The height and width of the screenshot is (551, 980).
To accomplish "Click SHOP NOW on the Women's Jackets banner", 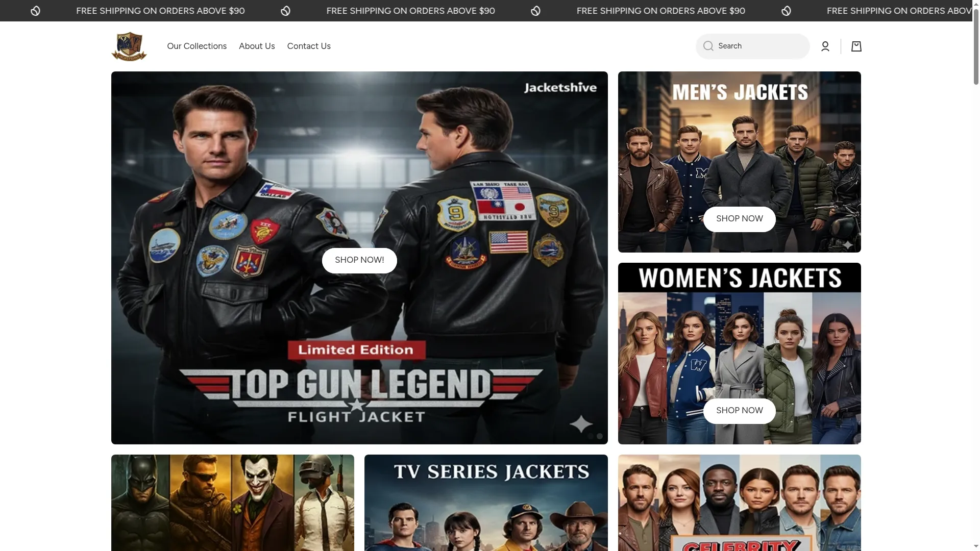I will click(739, 411).
